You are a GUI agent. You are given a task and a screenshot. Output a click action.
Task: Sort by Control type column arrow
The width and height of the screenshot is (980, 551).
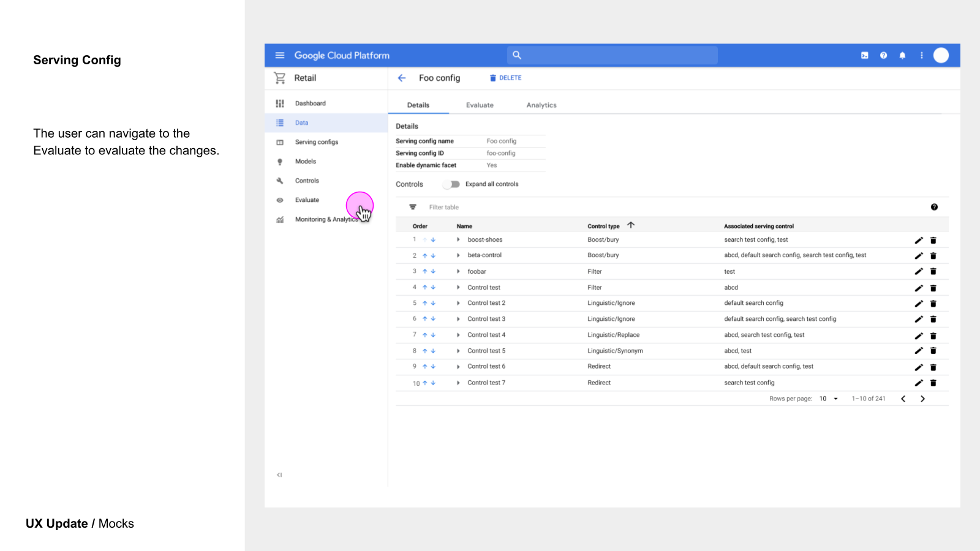631,225
